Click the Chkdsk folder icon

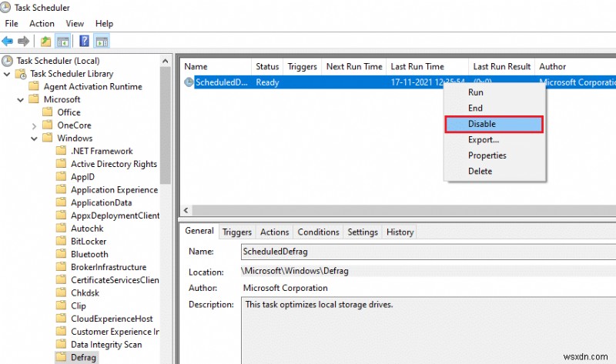coord(61,292)
